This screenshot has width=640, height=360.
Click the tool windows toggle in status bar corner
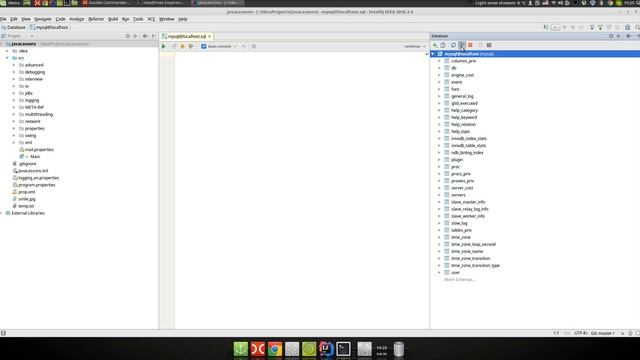tap(3, 333)
